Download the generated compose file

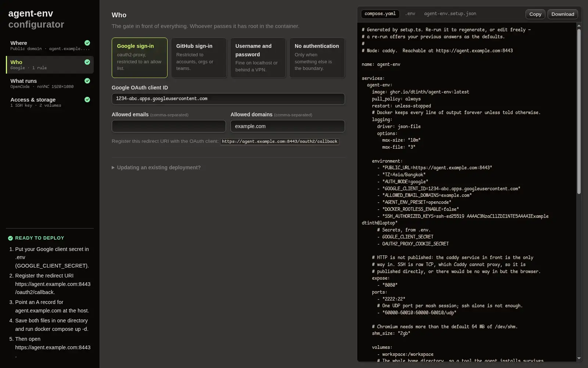point(563,14)
